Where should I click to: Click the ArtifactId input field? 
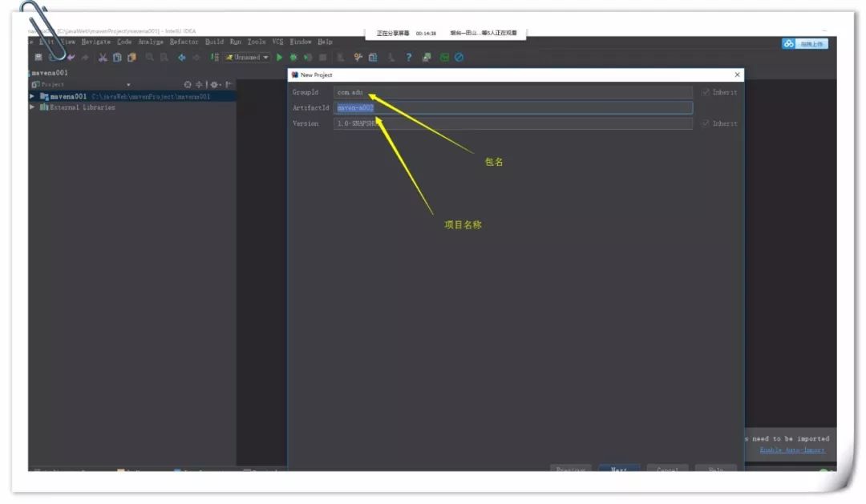(x=513, y=107)
